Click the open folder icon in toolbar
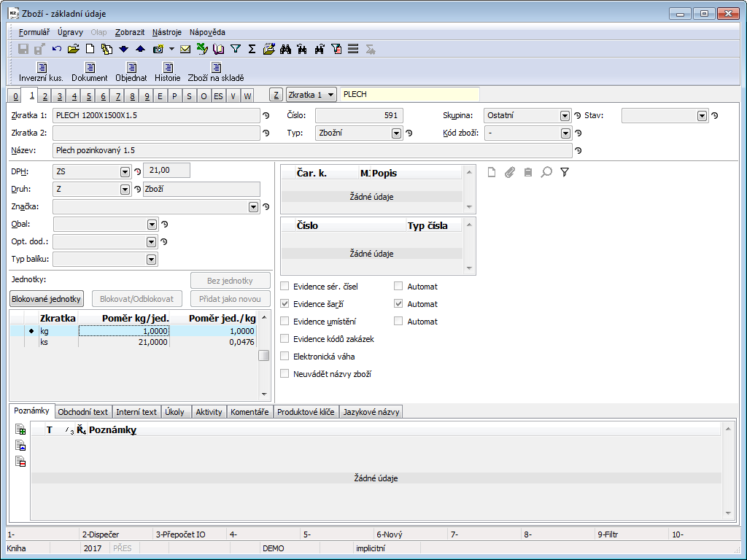 point(73,49)
